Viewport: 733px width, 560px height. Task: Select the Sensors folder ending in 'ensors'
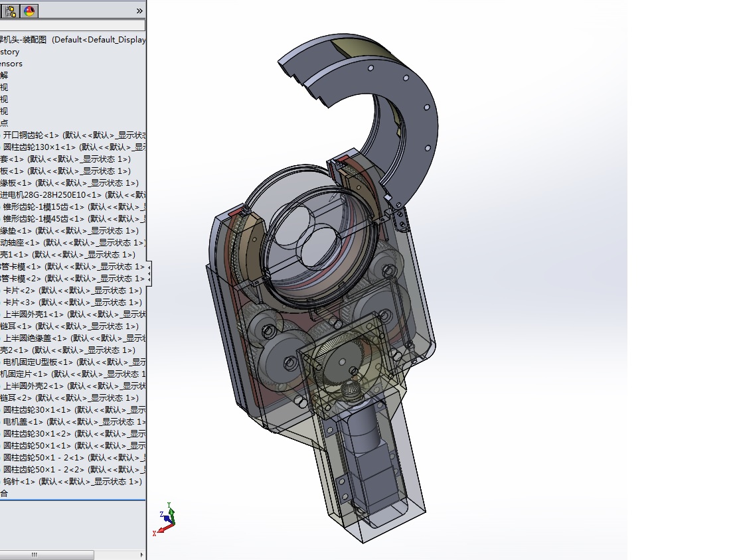point(11,64)
